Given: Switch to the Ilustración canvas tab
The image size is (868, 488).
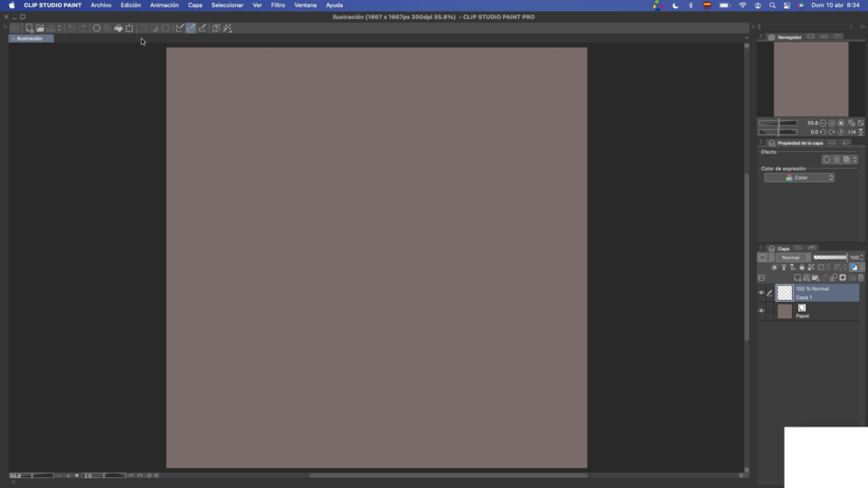Looking at the screenshot, I should click(x=31, y=39).
